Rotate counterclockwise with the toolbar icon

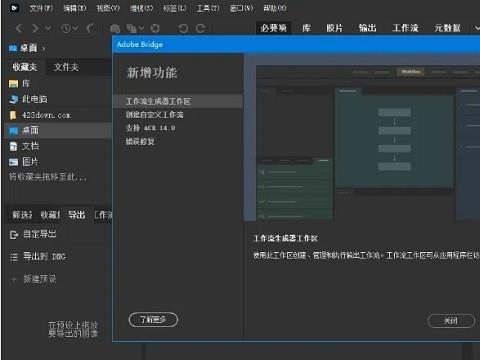tap(183, 29)
